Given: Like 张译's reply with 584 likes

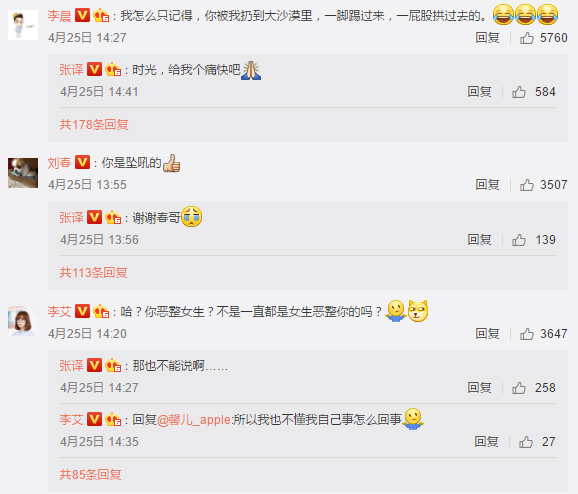Looking at the screenshot, I should point(519,92).
